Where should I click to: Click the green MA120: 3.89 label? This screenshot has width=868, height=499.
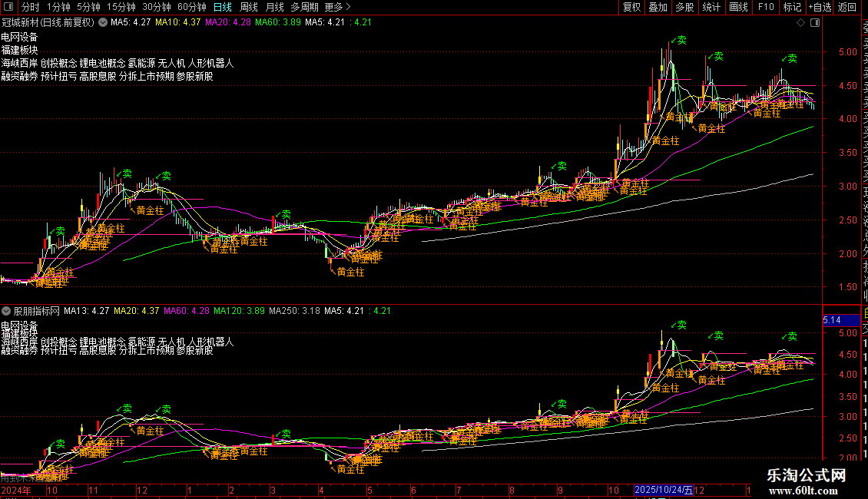tap(239, 311)
